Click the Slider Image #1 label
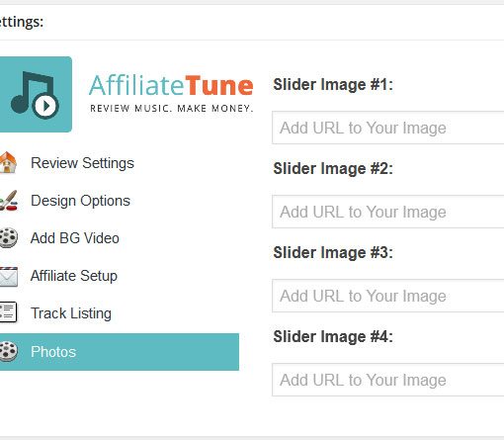 333,84
